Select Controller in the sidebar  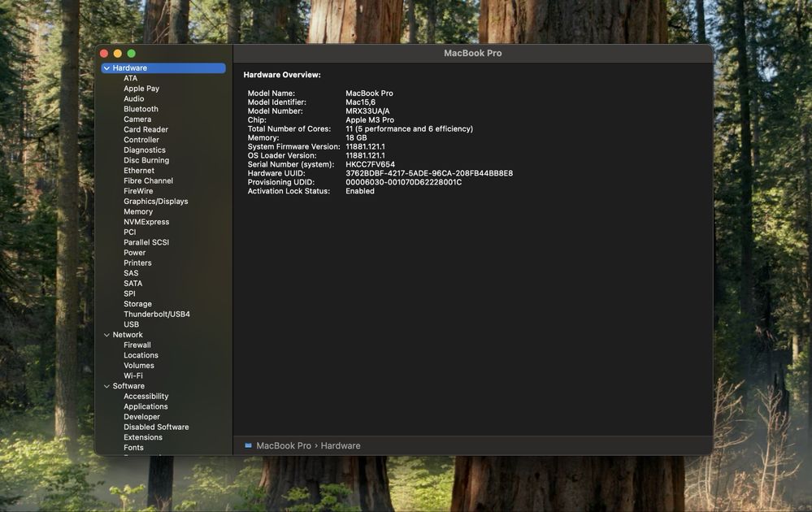click(x=141, y=140)
